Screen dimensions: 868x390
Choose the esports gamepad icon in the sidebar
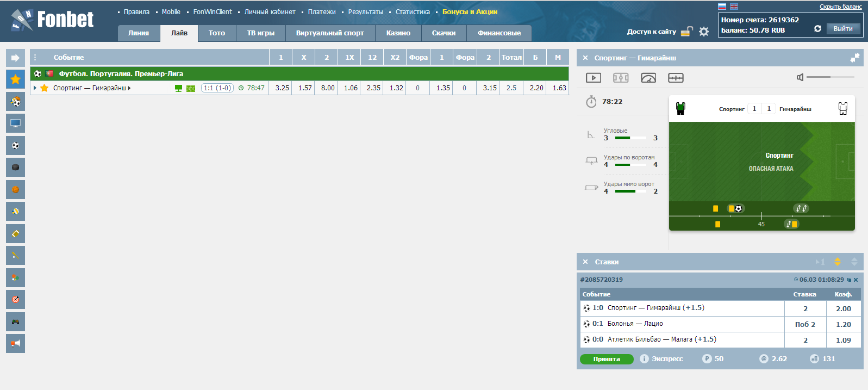click(x=15, y=321)
